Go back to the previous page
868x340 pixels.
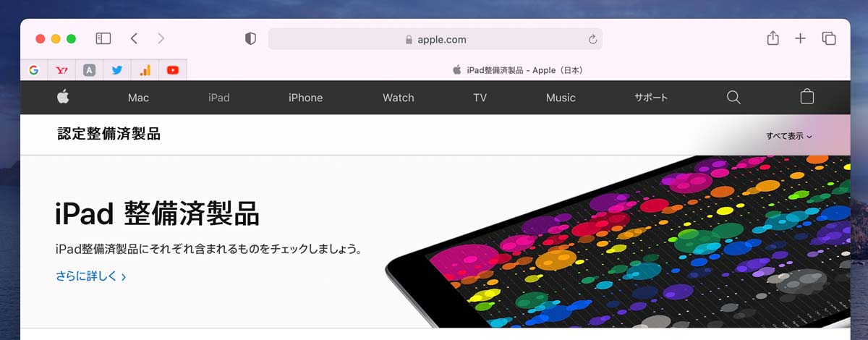point(134,38)
